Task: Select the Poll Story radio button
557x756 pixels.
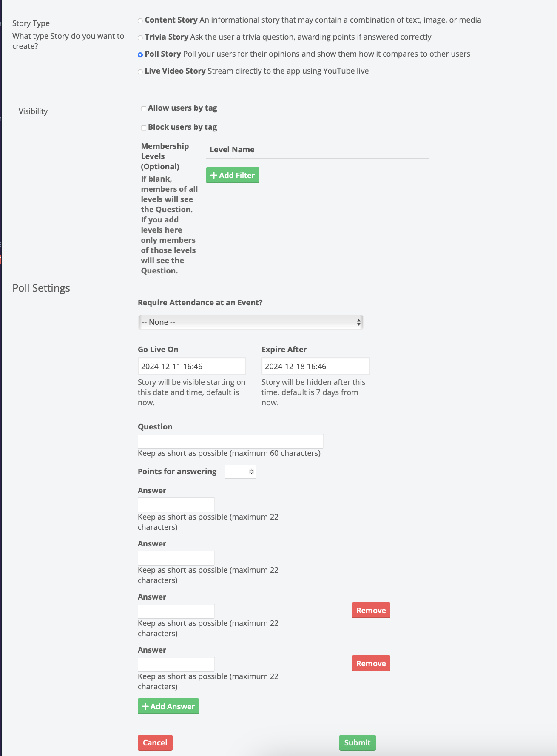Action: 140,55
